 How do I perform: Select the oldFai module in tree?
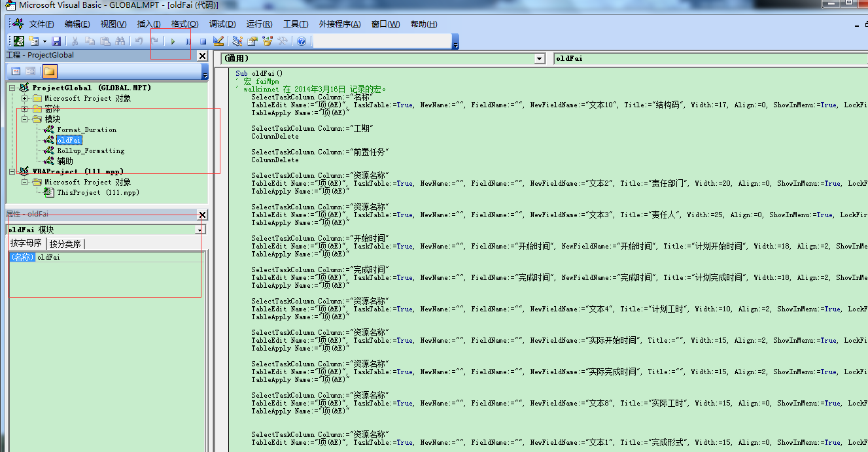point(69,140)
